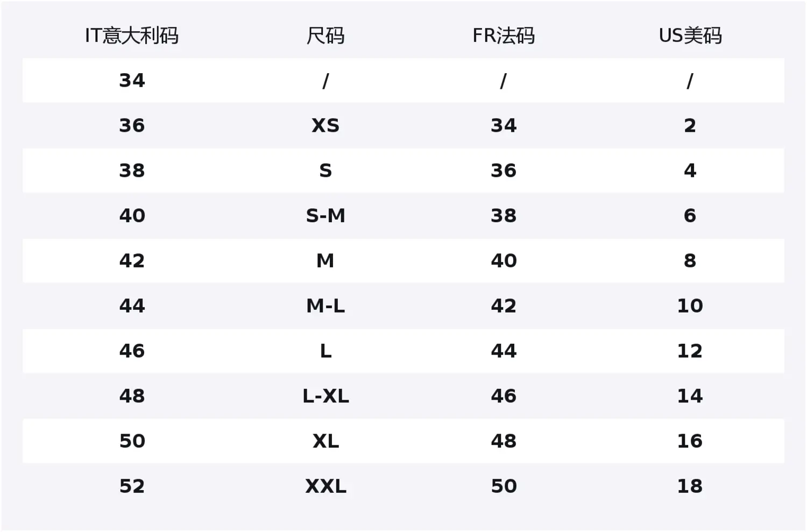807x532 pixels.
Task: Click US size 18 cell
Action: (690, 486)
